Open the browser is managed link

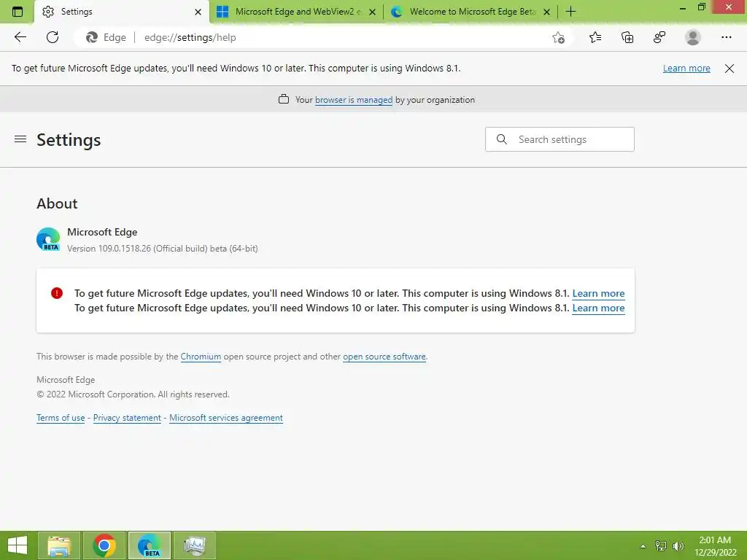tap(354, 99)
